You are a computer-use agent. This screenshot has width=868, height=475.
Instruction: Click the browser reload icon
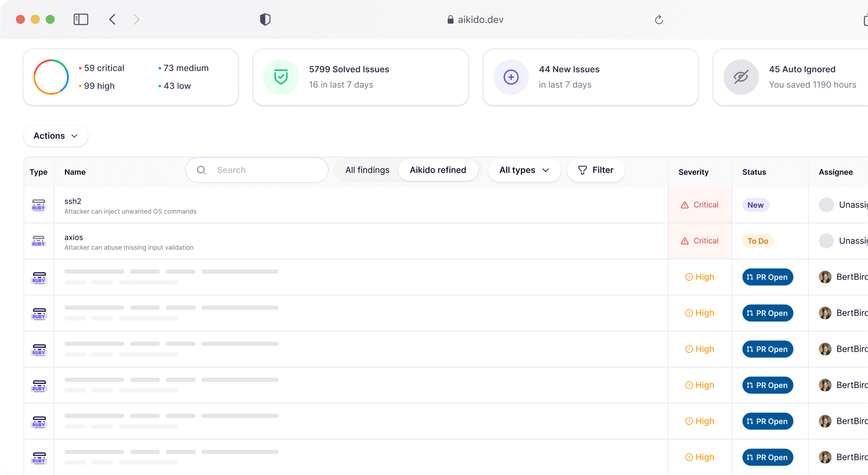point(659,19)
